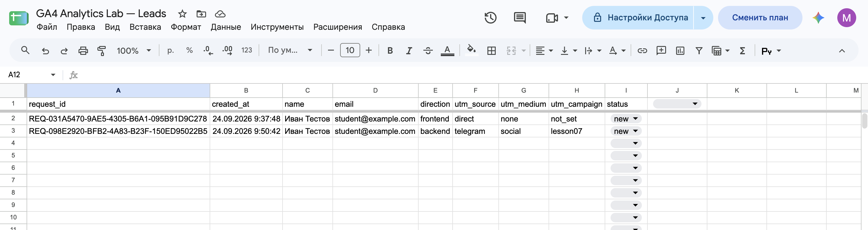The height and width of the screenshot is (230, 868).
Task: Start a video call via camera icon
Action: pos(552,17)
